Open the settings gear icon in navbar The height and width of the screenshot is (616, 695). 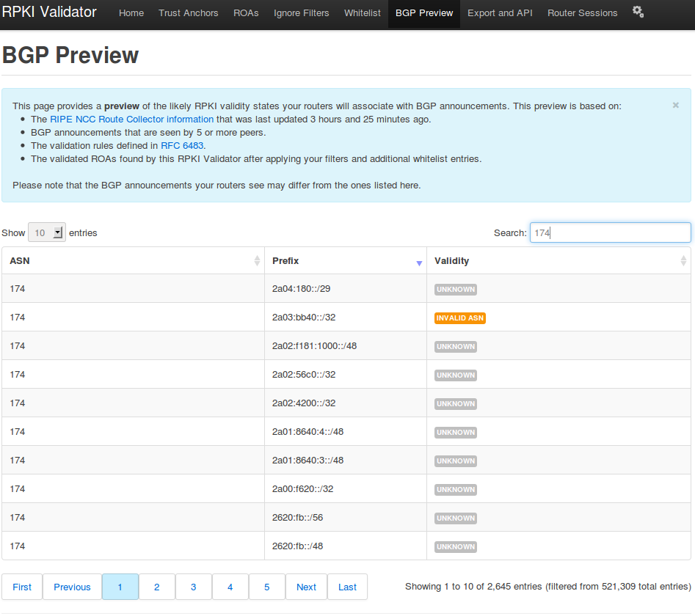[638, 12]
